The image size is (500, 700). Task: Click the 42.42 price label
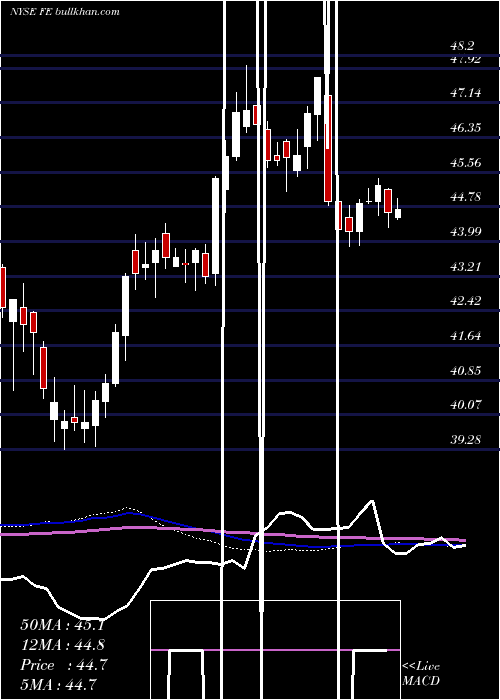[x=466, y=301]
